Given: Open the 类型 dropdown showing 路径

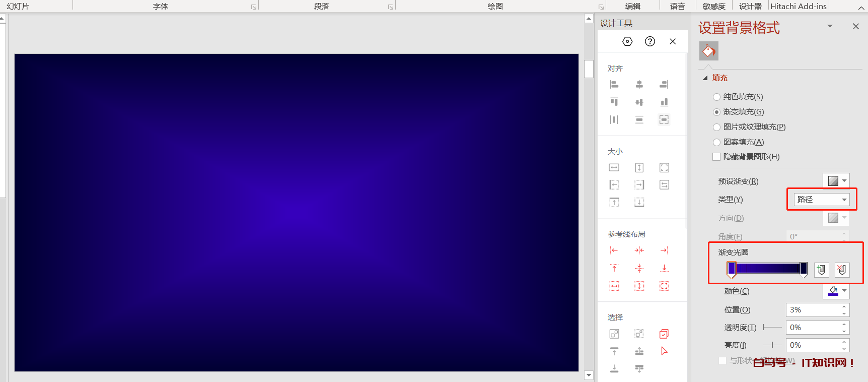Looking at the screenshot, I should point(822,200).
